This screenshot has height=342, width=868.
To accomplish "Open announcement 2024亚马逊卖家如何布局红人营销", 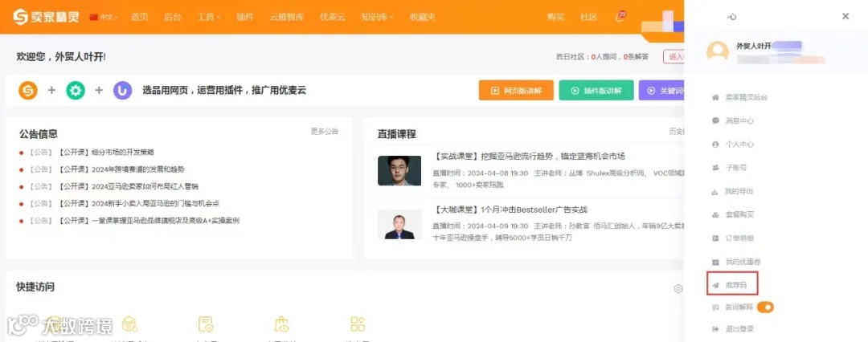I will pyautogui.click(x=145, y=186).
